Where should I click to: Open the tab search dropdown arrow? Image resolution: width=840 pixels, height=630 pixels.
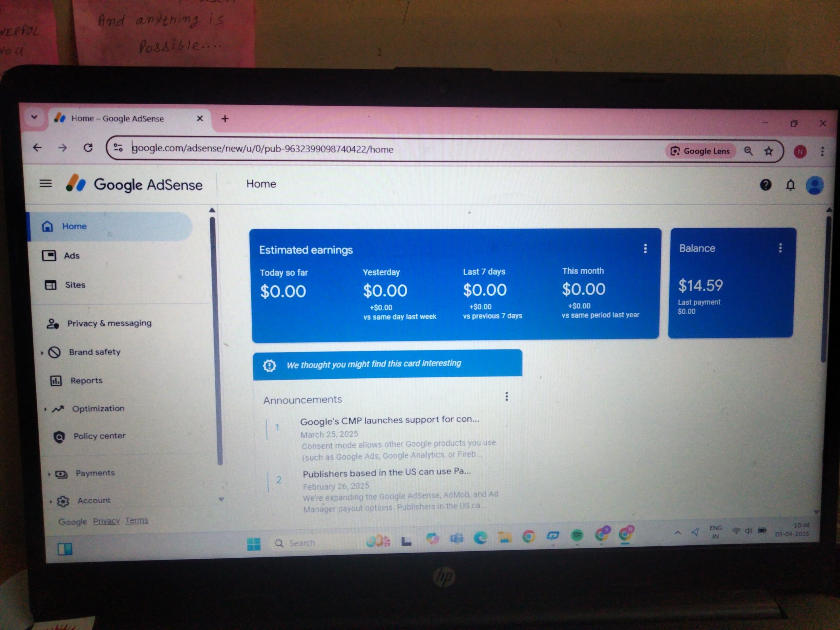click(x=34, y=117)
